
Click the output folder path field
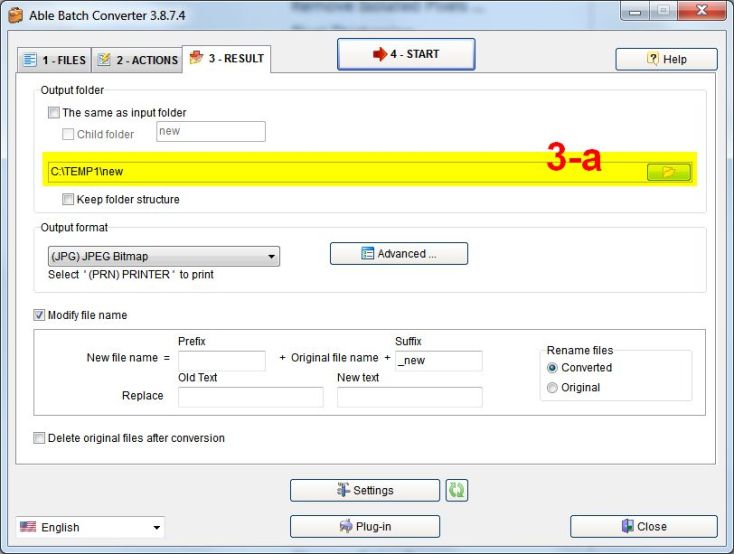click(346, 172)
